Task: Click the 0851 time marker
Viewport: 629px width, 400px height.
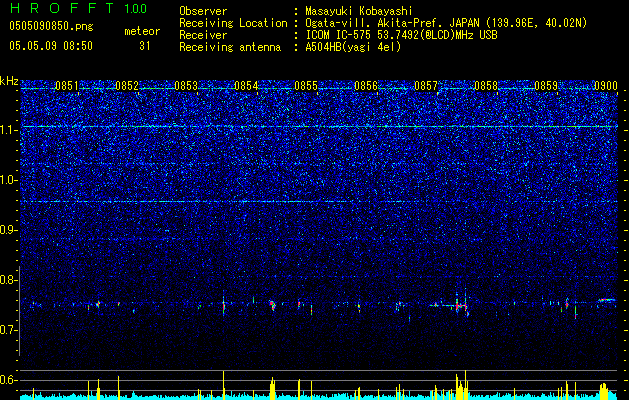Action: 67,86
